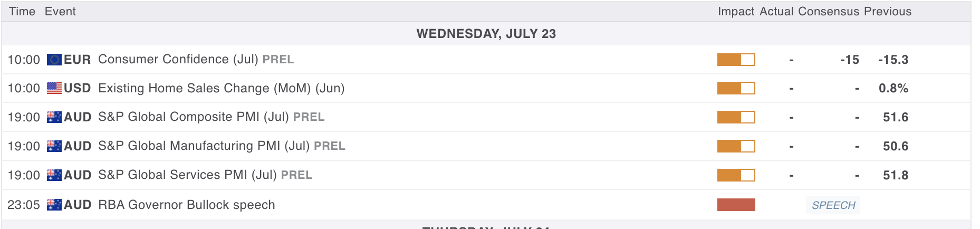Click the EUR flag on Consumer Confidence row
Screen dimensions: 980x229
click(x=54, y=60)
